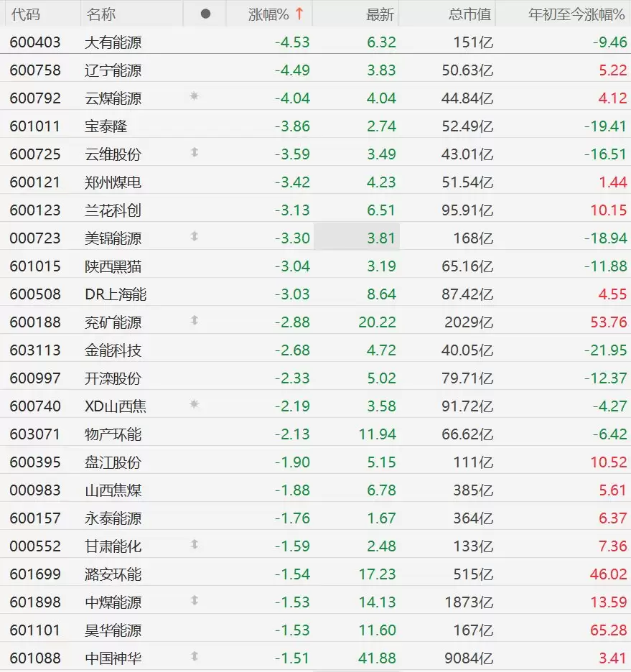Select stock name 兖矿能源
The width and height of the screenshot is (631, 672).
click(x=113, y=322)
